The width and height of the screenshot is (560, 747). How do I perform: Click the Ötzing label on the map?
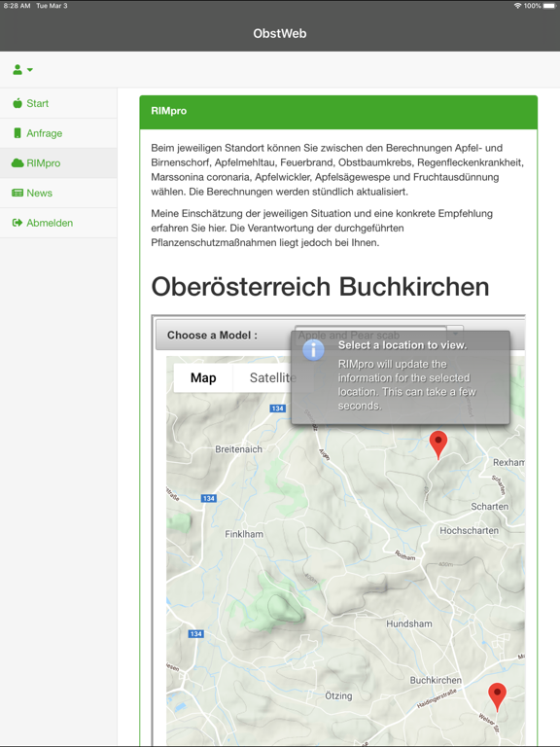[338, 696]
